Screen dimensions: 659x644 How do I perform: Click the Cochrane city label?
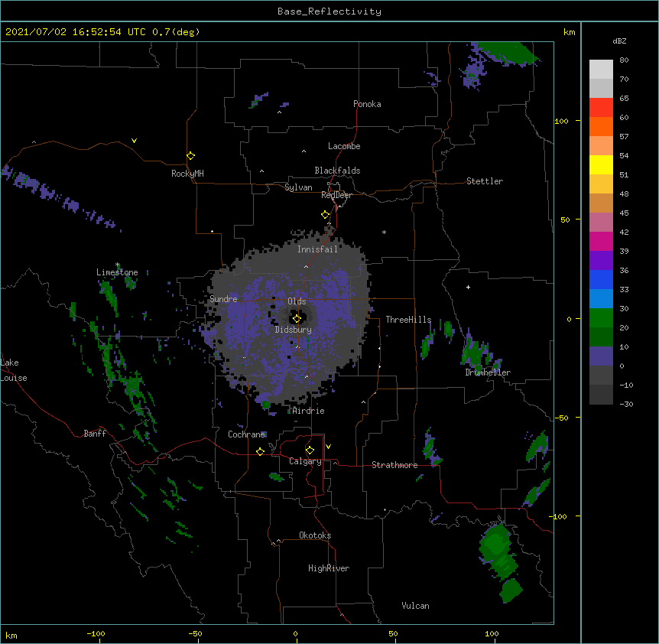(x=247, y=434)
